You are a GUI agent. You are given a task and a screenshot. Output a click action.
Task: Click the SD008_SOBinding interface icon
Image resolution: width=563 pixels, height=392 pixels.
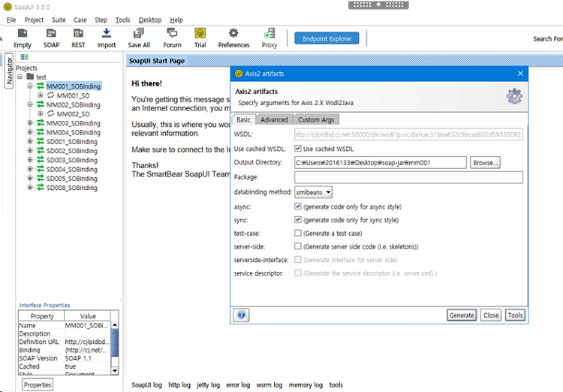41,187
